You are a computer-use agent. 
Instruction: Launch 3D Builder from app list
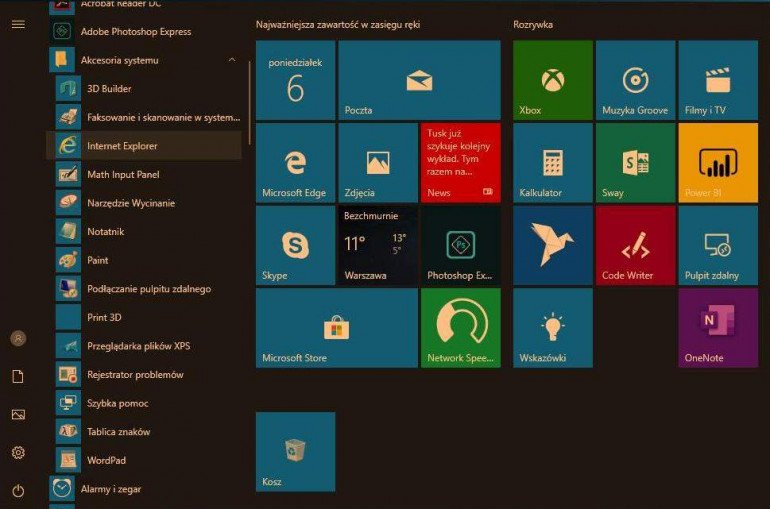145,89
